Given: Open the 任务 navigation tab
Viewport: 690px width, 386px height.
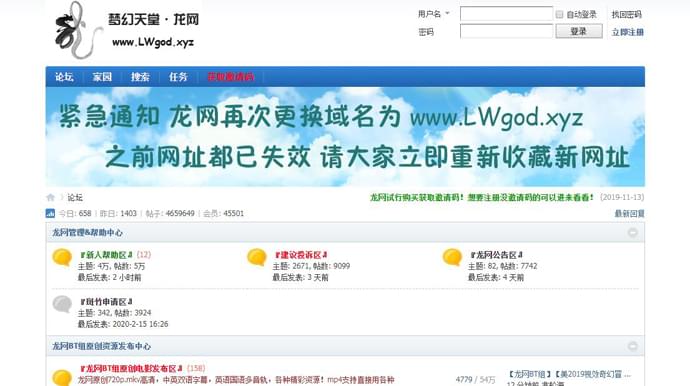Looking at the screenshot, I should (178, 77).
